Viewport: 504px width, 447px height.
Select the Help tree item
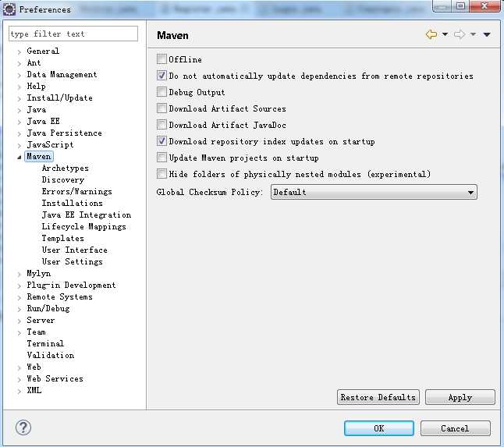click(x=37, y=86)
